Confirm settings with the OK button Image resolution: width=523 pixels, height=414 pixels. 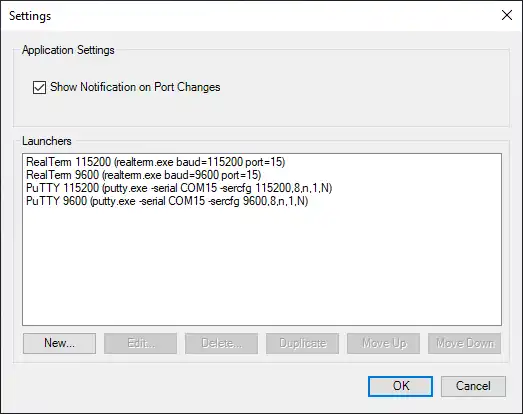click(401, 386)
